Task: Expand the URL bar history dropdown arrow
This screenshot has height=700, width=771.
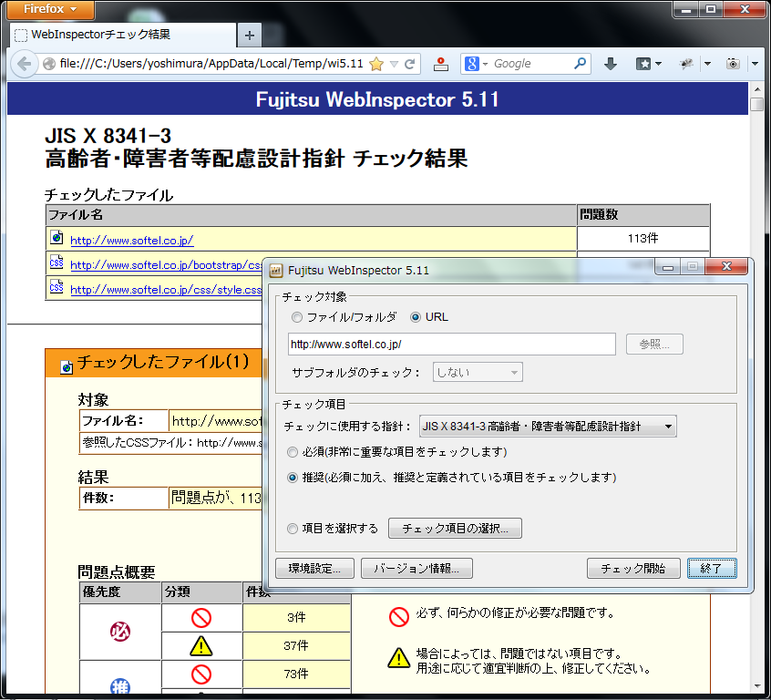Action: (394, 64)
